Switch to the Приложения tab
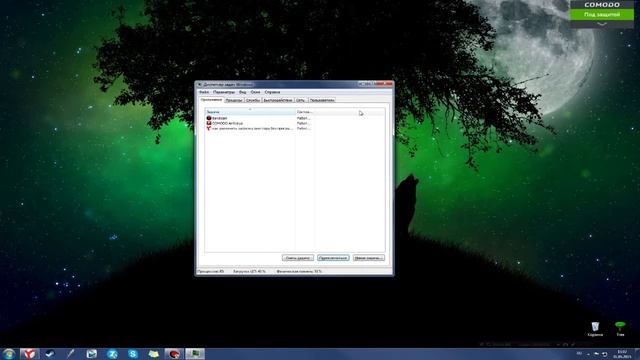Image resolution: width=640 pixels, height=360 pixels. point(211,100)
